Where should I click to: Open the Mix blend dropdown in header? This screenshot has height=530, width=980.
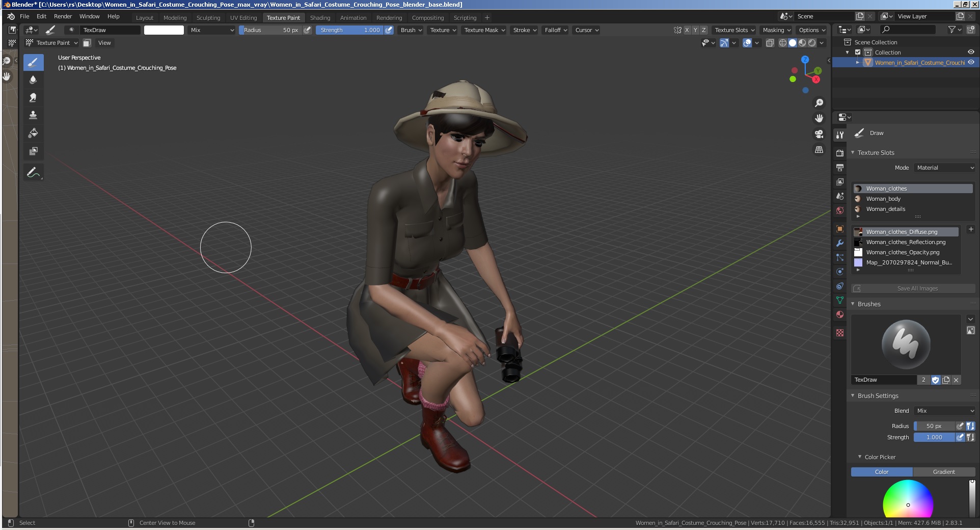coord(211,30)
